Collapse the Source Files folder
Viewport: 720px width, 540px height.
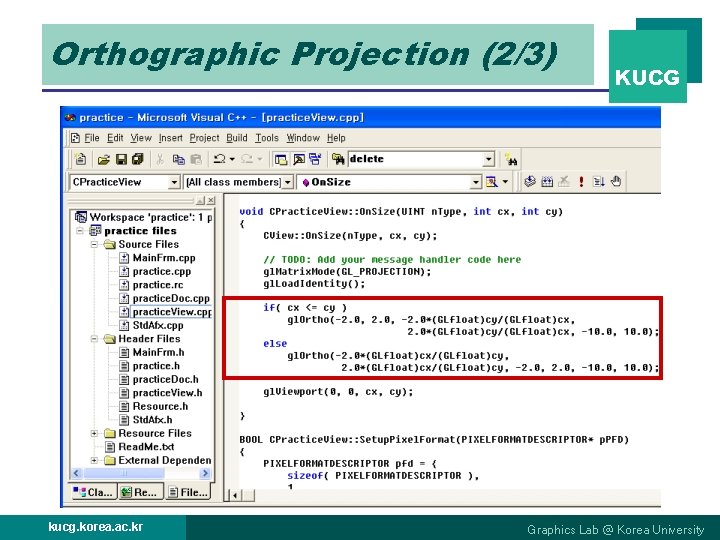[94, 244]
